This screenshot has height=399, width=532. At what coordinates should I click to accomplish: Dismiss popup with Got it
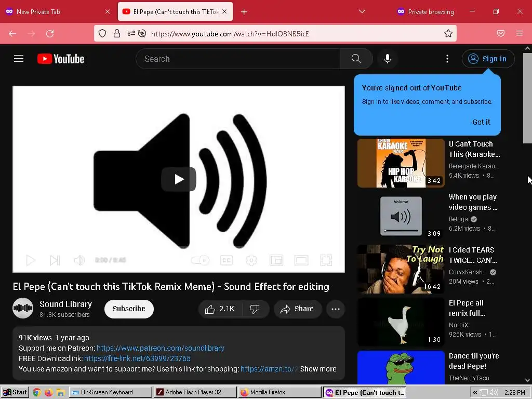click(x=481, y=122)
